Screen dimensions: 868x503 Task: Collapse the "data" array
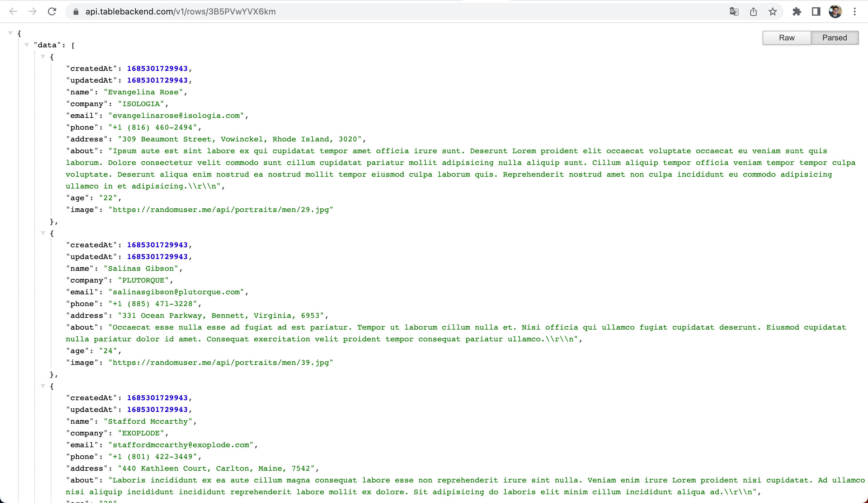[27, 45]
